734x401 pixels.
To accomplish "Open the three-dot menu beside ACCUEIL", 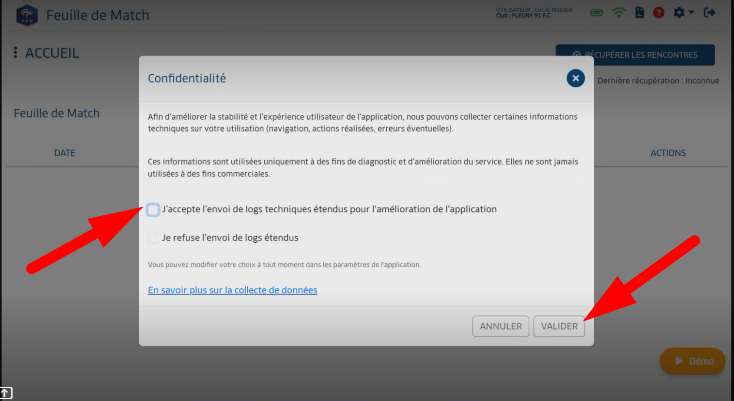I will (15, 53).
